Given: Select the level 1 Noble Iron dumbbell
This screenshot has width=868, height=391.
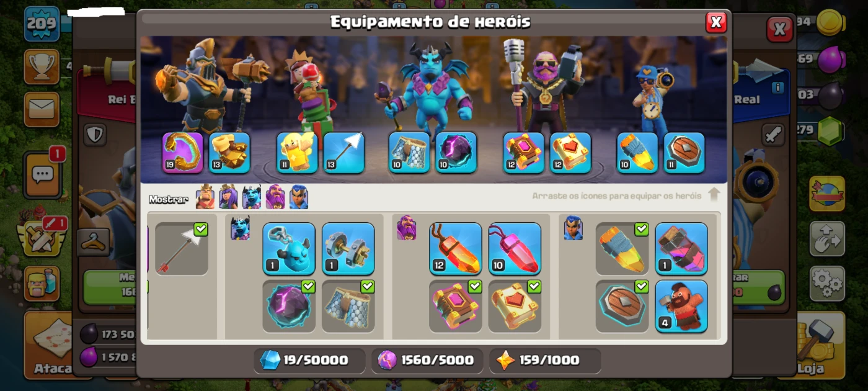Looking at the screenshot, I should click(348, 249).
